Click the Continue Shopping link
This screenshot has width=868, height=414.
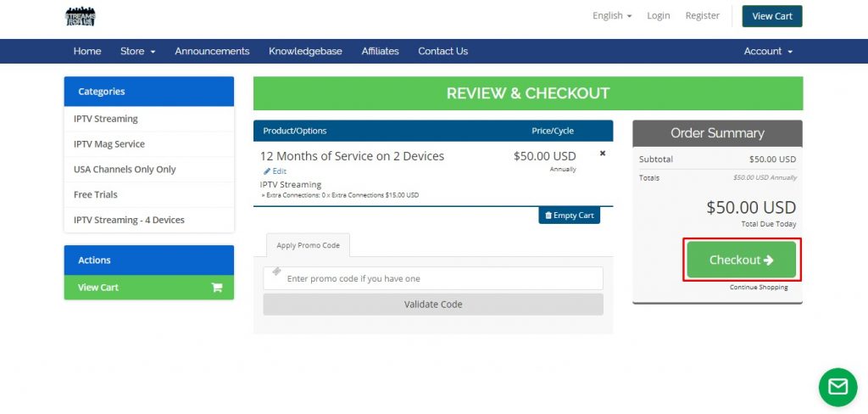click(758, 288)
